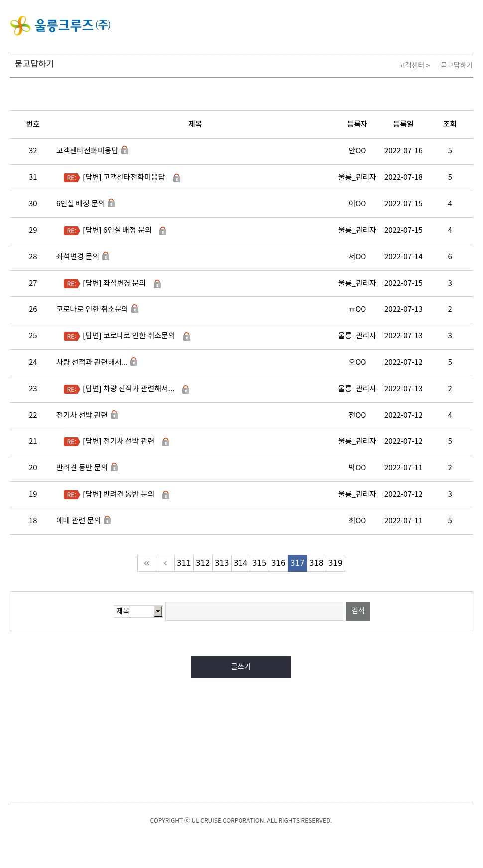Screen dimensions: 483x868
Task: Click the search keyword input field
Action: pyautogui.click(x=254, y=611)
